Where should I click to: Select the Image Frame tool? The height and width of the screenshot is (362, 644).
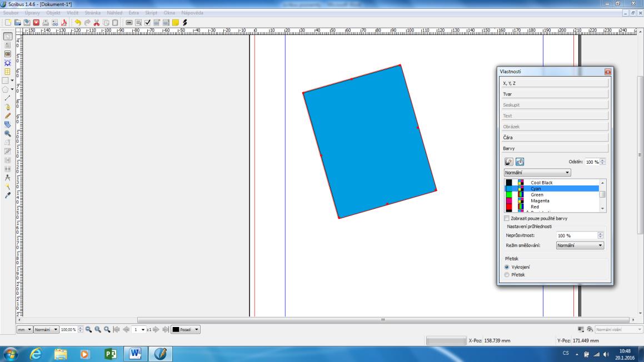pyautogui.click(x=7, y=54)
